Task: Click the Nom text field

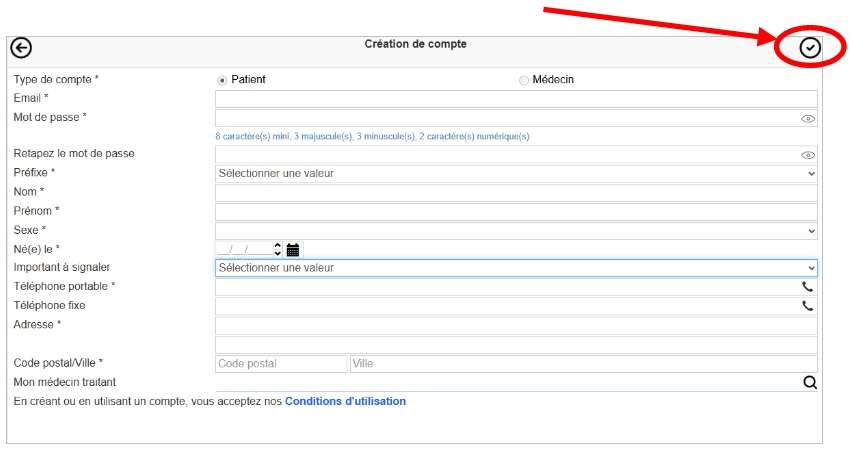Action: click(x=515, y=193)
